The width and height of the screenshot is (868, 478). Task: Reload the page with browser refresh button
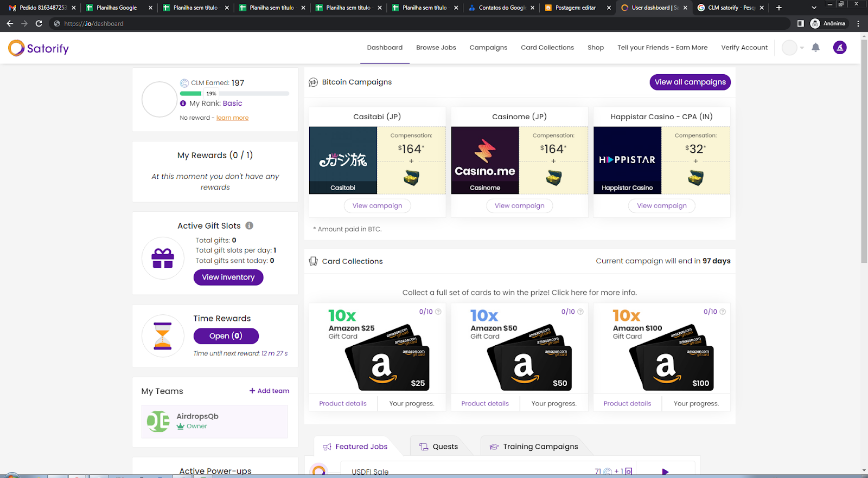pyautogui.click(x=39, y=23)
